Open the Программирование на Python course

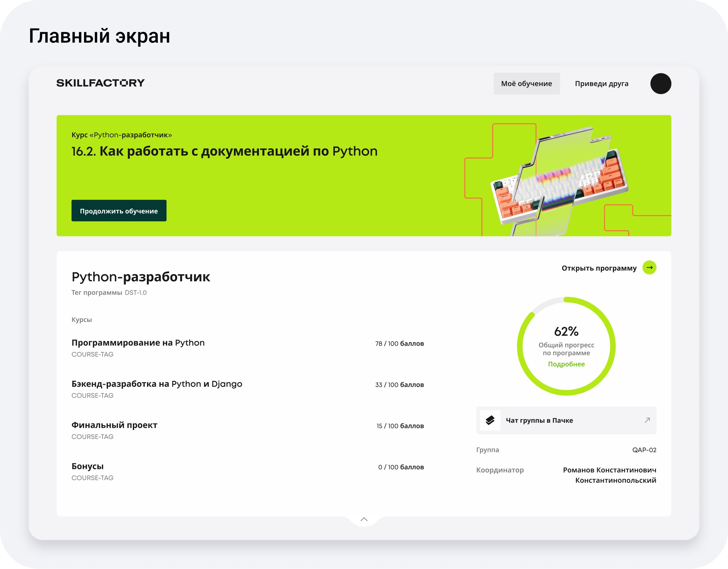point(138,343)
